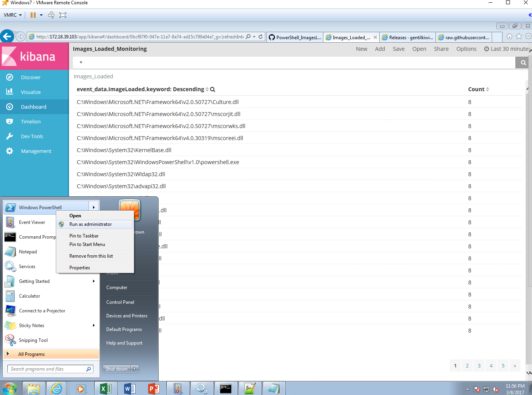The image size is (532, 395).
Task: Switch to Releases gentilkiwi browser tab
Action: [408, 37]
